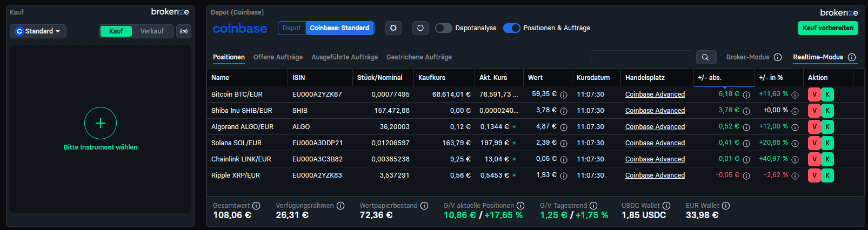Click info icon beside G/V aktuelle Positionen
The image size is (868, 230).
pos(520,206)
